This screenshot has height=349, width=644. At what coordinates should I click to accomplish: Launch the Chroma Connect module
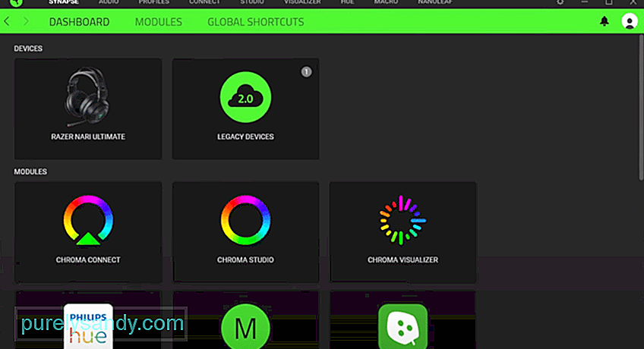point(88,232)
